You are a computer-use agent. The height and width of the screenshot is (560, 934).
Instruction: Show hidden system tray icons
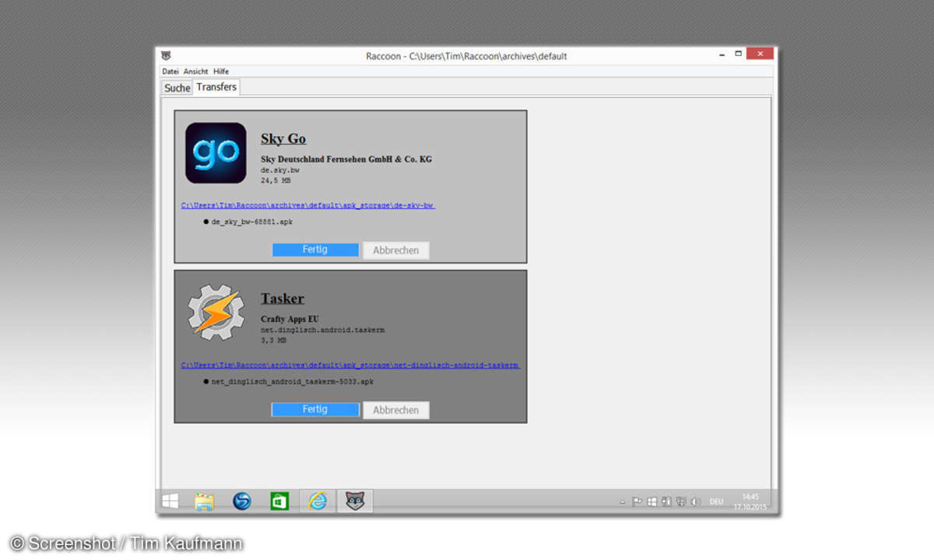pos(622,502)
